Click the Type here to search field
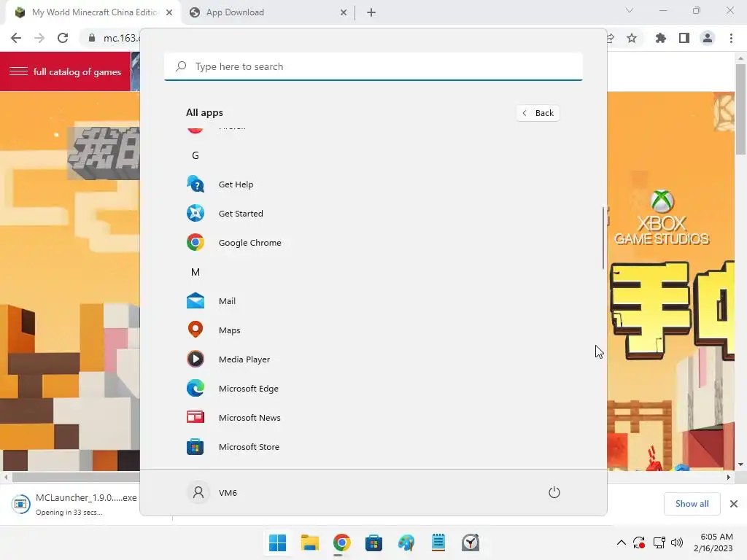Image resolution: width=747 pixels, height=560 pixels. (373, 66)
